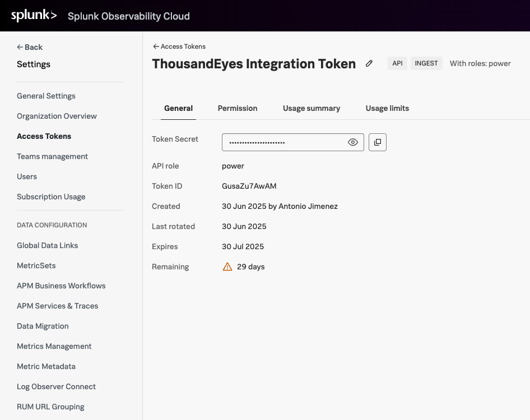Open Teams management in sidebar
Screen dimensions: 530x420
(53, 156)
